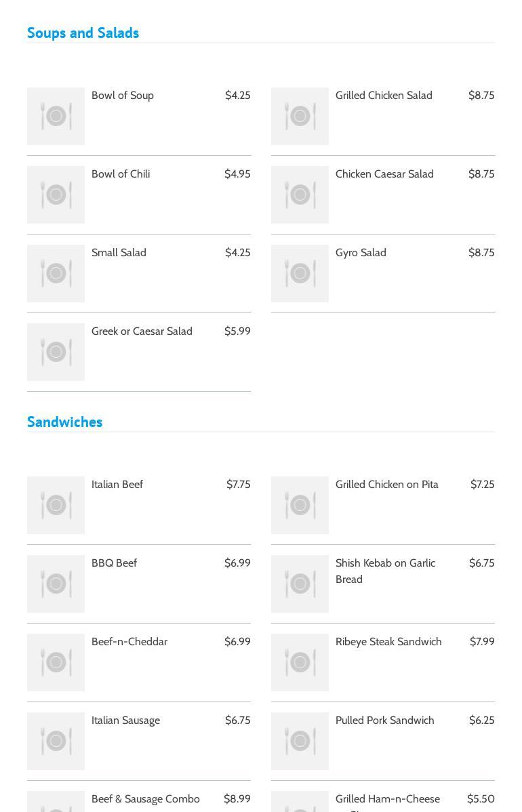Click the Chicken Caesar Salad thumbnail icon
The height and width of the screenshot is (812, 522).
click(300, 195)
